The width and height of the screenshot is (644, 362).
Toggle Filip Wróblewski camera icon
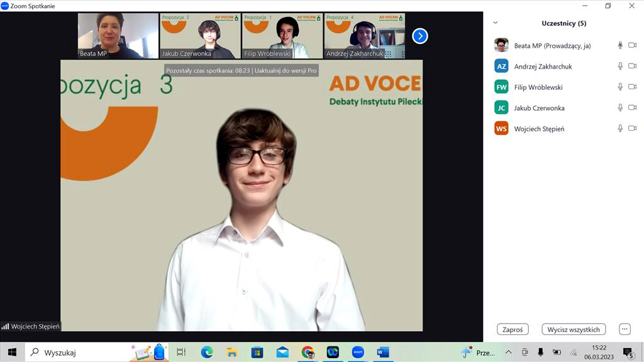coord(633,87)
